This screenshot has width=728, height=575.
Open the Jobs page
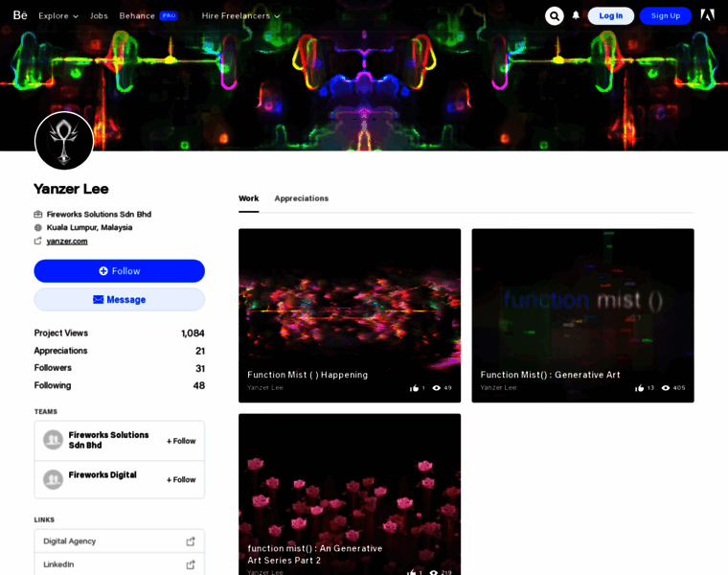coord(99,15)
